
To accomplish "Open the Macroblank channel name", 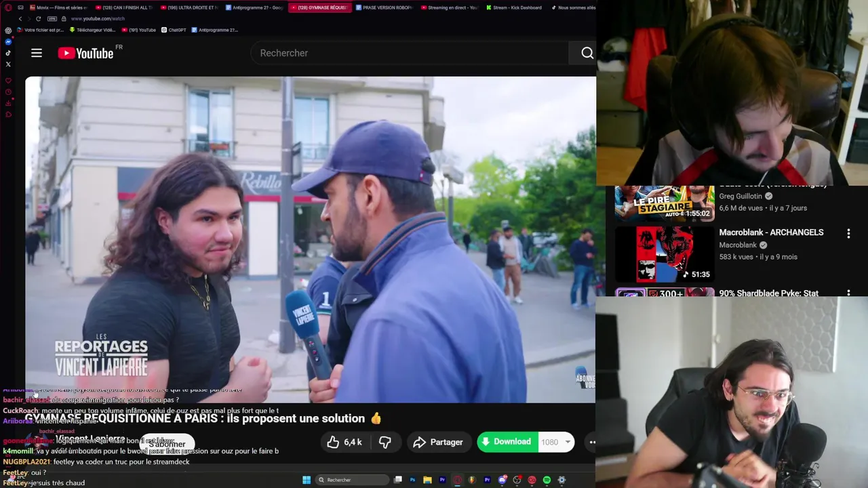I will pos(738,245).
